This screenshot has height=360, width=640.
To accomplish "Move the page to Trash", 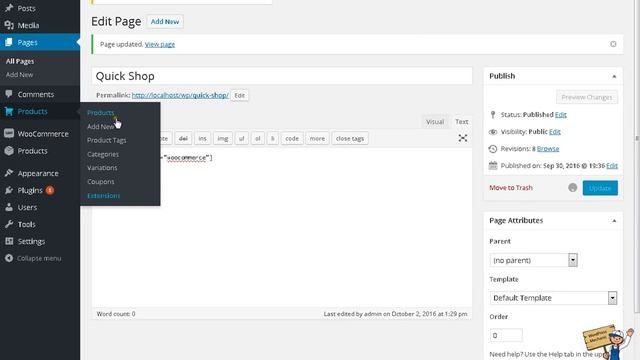I will pos(511,188).
